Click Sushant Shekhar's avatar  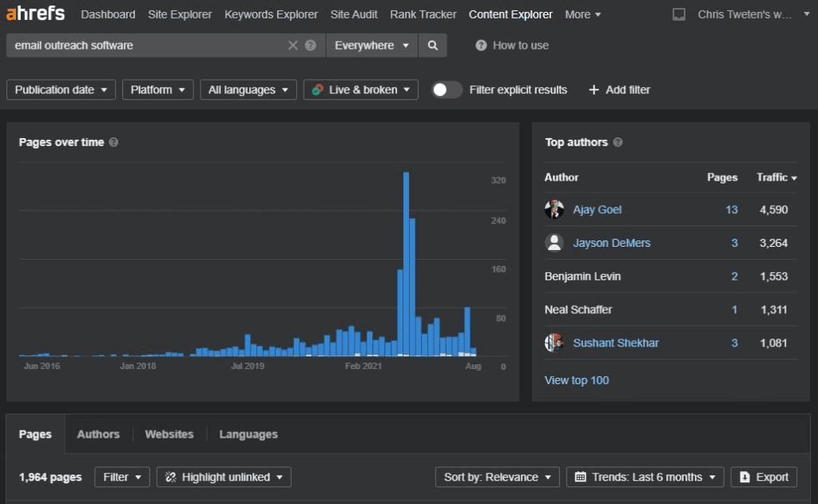554,343
